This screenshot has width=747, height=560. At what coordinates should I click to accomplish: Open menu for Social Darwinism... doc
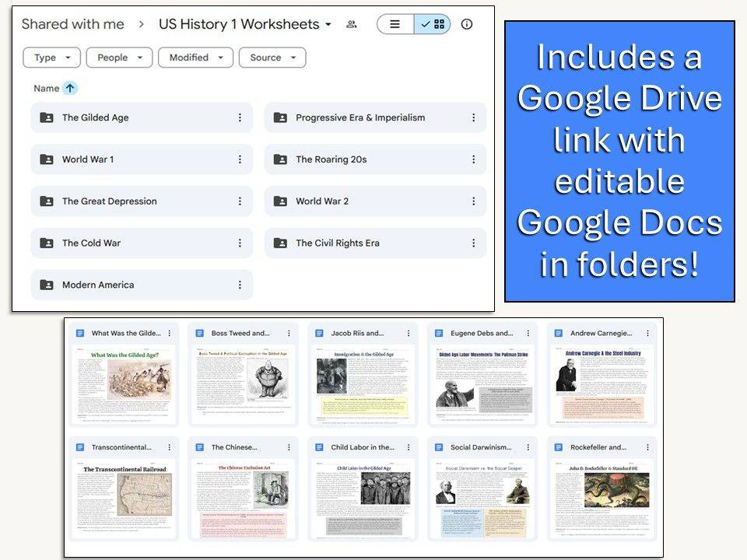pos(528,447)
